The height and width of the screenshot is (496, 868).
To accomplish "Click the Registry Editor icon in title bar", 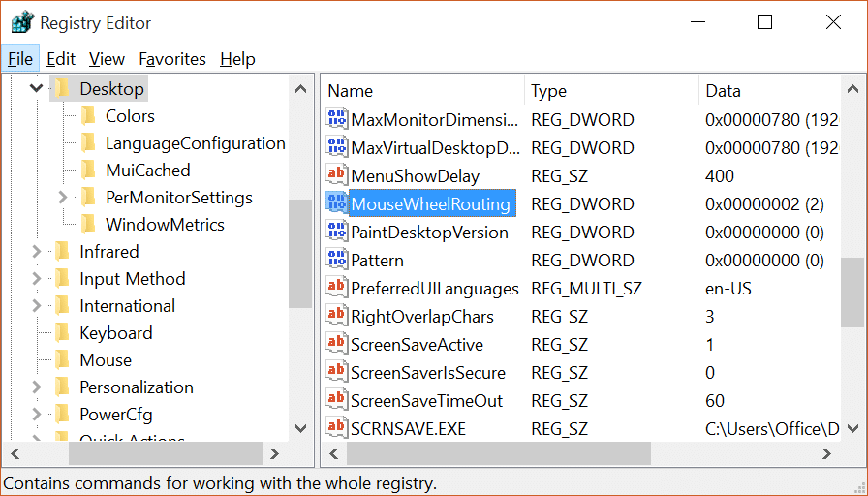I will click(x=21, y=22).
